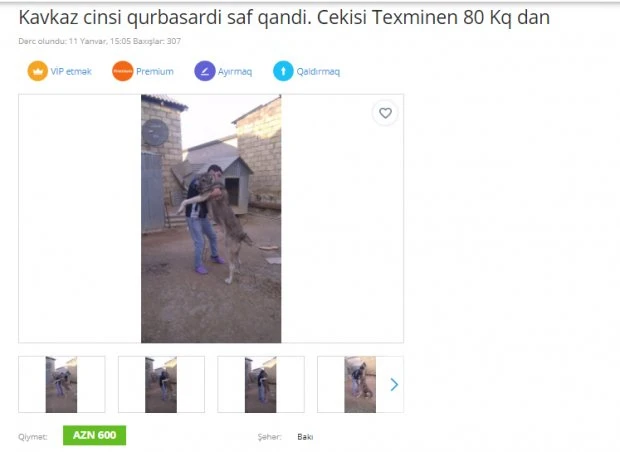This screenshot has width=620, height=452.
Task: Toggle the heart favorite on photo
Action: pyautogui.click(x=385, y=113)
